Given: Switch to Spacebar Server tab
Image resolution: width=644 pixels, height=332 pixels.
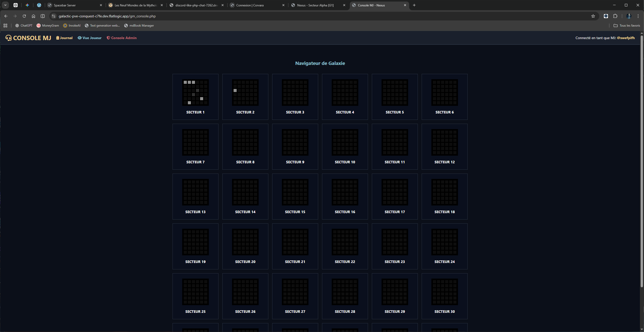Looking at the screenshot, I should [65, 5].
